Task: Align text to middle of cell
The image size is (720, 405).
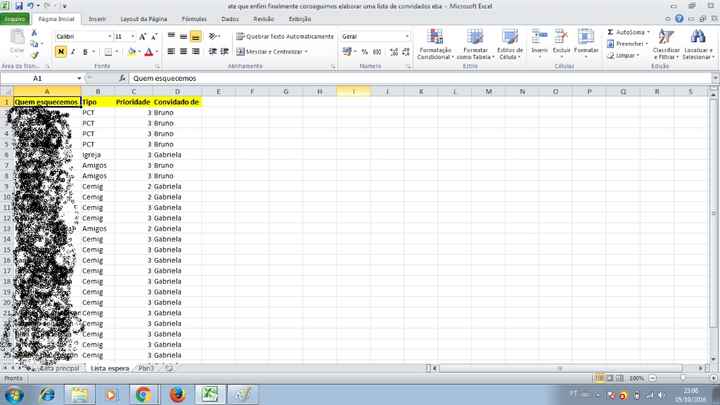Action: [x=183, y=36]
